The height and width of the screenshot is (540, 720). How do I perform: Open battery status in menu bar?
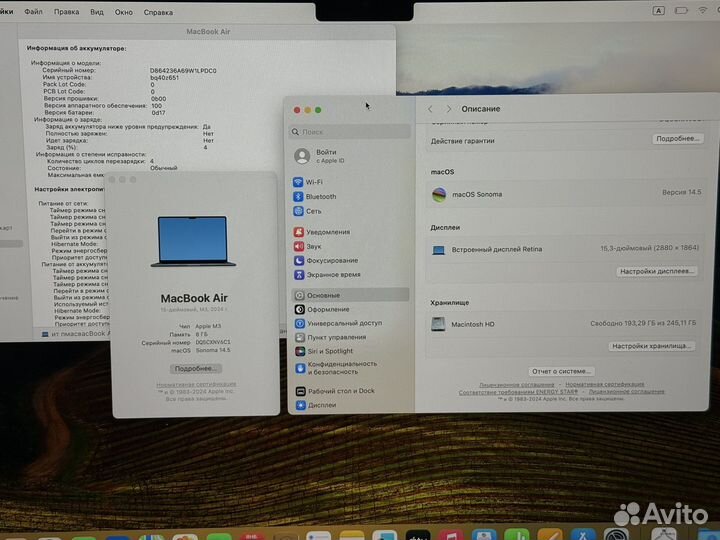[x=681, y=10]
